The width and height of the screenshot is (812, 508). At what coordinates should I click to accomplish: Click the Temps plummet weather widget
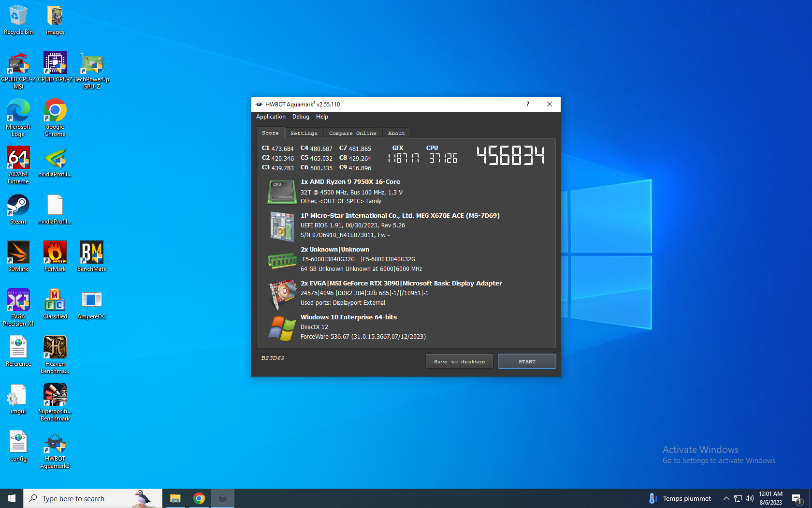click(x=680, y=498)
